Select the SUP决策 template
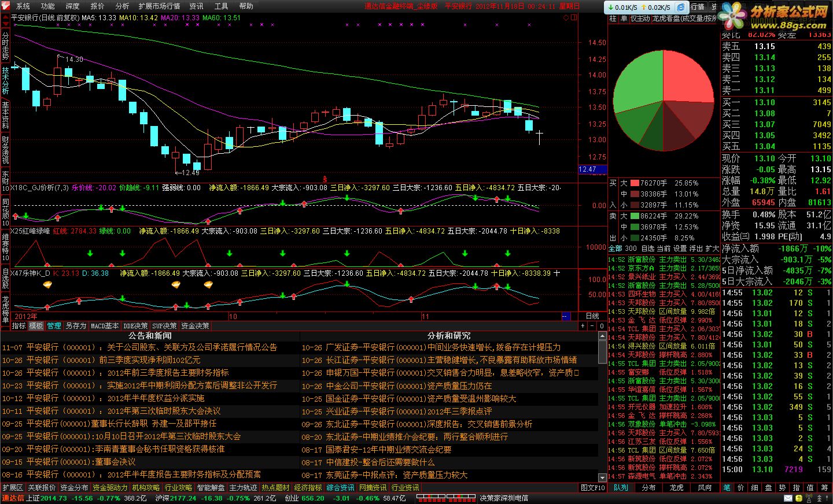833x504 pixels. (164, 326)
